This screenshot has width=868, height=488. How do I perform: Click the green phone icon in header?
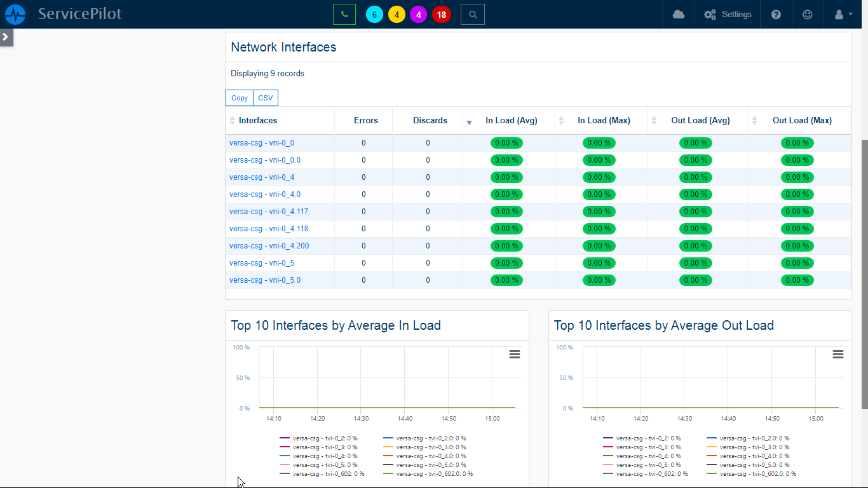point(344,14)
